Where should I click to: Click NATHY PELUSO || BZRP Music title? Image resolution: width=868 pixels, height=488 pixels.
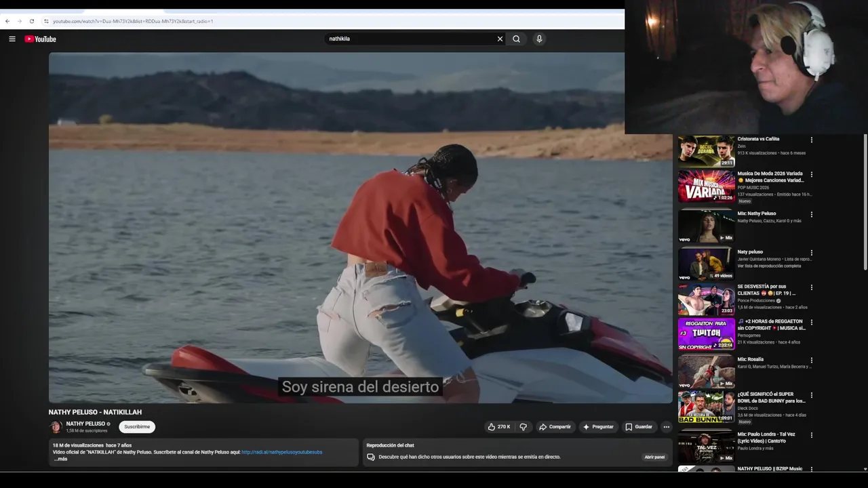pos(770,469)
